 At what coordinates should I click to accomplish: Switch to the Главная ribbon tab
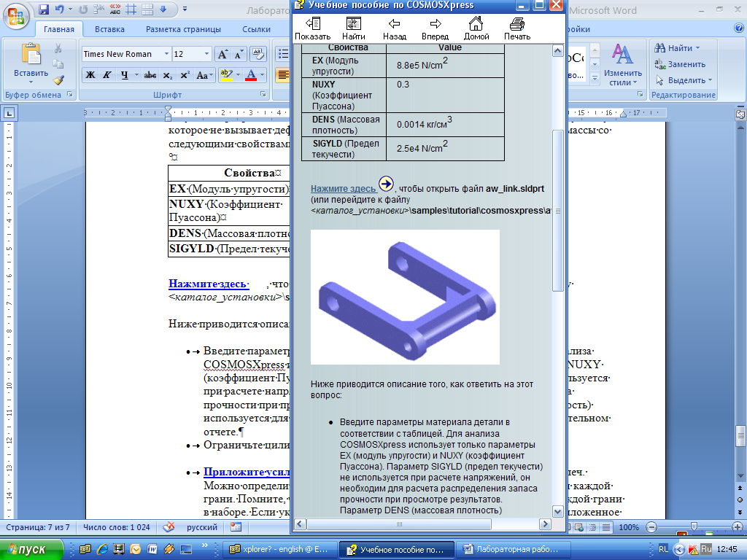(x=59, y=29)
